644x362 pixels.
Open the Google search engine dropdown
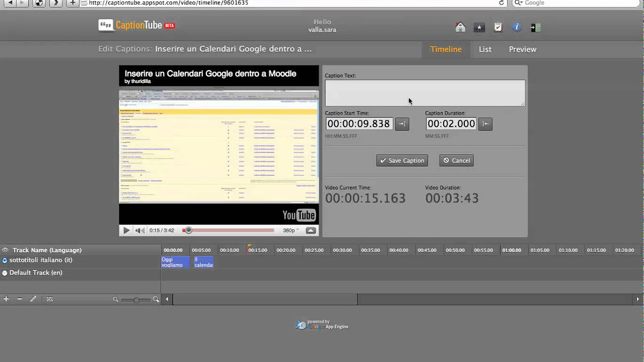(518, 3)
